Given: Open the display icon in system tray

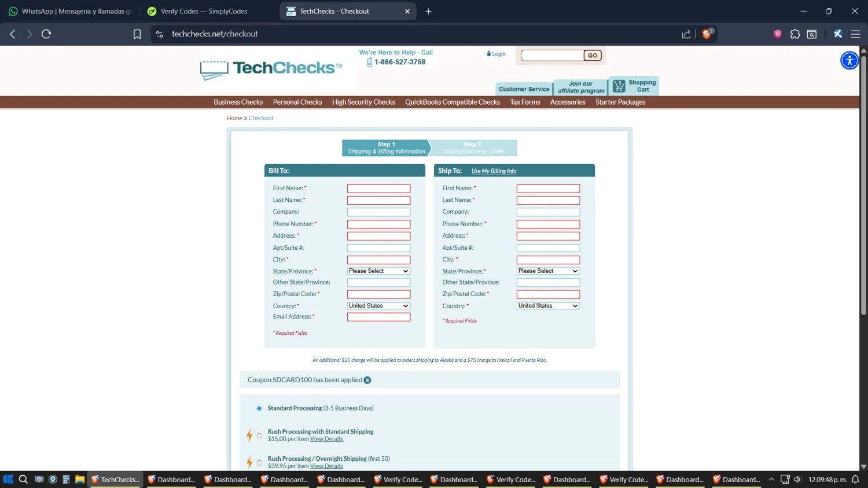Looking at the screenshot, I should [785, 479].
